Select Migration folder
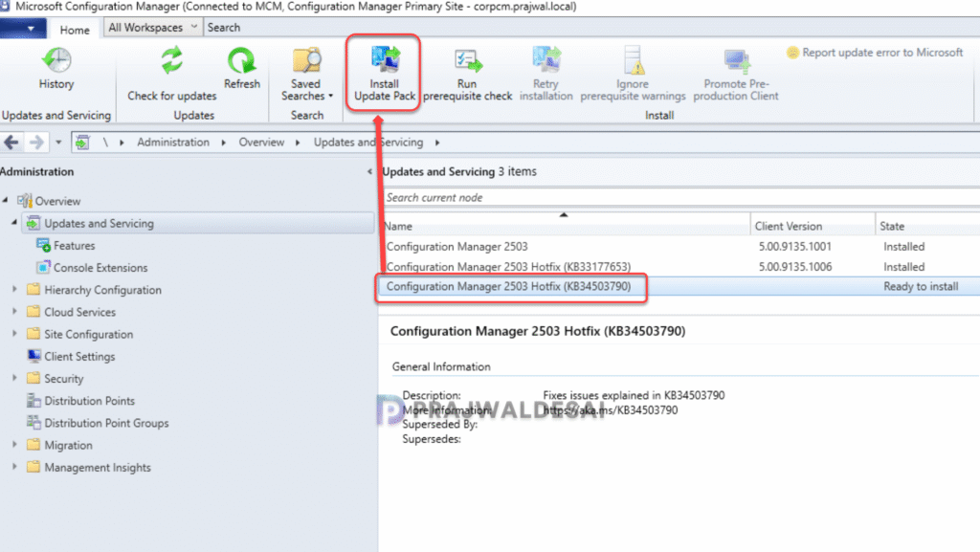The height and width of the screenshot is (552, 980). (68, 446)
